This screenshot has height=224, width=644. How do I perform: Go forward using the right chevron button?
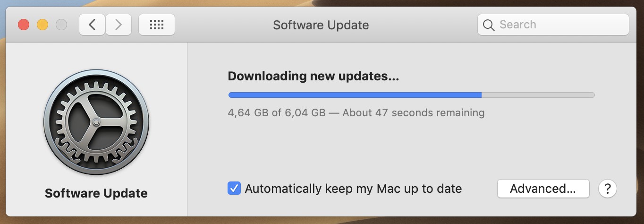pyautogui.click(x=119, y=25)
